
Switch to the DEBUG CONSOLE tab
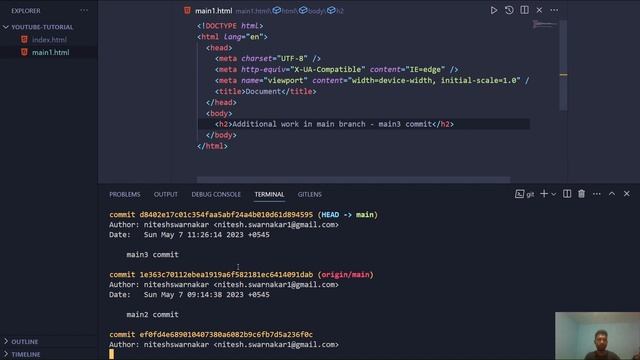click(x=216, y=194)
